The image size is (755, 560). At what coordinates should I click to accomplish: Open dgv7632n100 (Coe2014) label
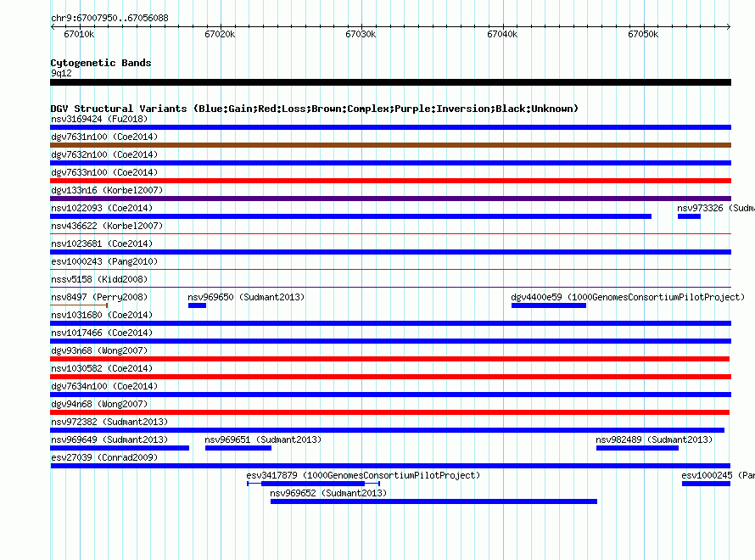[x=104, y=154]
